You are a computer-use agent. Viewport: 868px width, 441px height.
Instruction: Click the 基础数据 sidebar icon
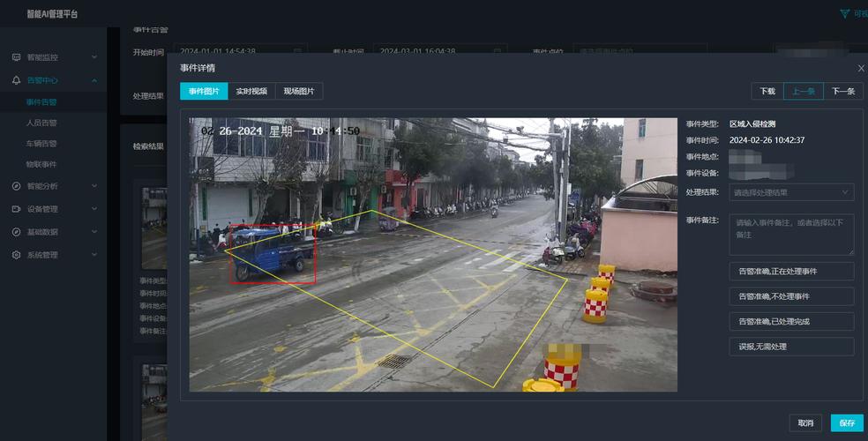16,232
